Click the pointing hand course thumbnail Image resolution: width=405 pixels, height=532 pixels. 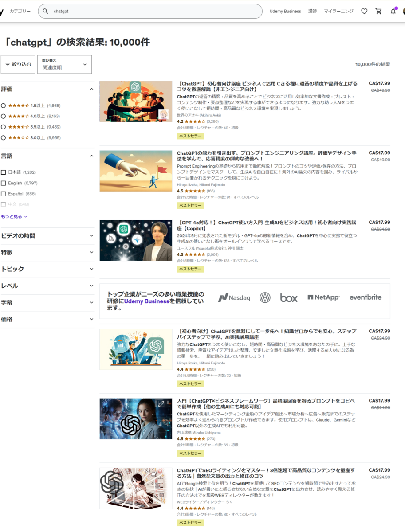tap(136, 171)
